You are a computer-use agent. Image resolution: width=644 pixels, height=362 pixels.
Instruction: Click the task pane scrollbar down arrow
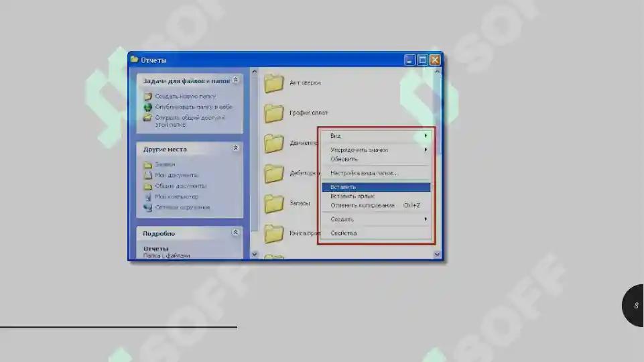pos(254,254)
